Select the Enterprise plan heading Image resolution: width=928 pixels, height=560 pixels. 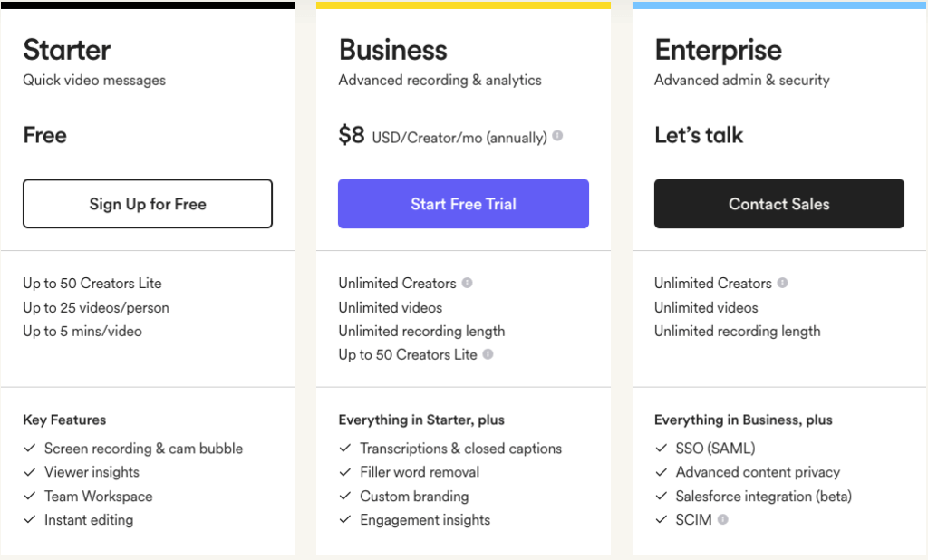point(718,51)
